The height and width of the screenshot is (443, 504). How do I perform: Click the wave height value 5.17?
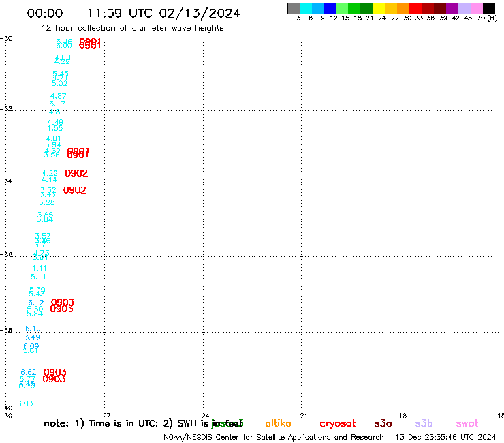pyautogui.click(x=57, y=104)
